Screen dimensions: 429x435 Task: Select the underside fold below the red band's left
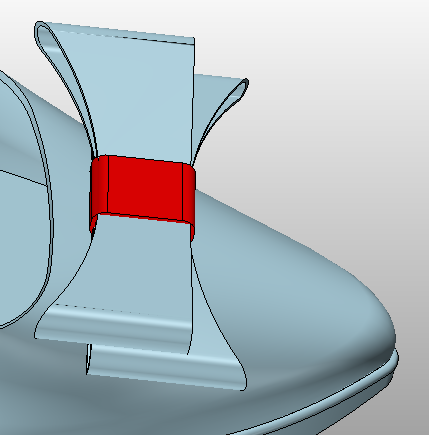pos(93,224)
